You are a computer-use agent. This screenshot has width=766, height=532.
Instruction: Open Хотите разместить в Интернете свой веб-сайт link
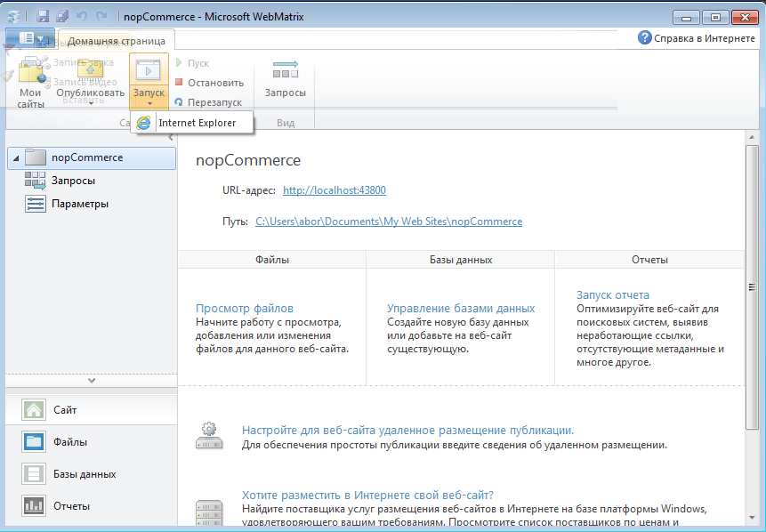tap(367, 495)
